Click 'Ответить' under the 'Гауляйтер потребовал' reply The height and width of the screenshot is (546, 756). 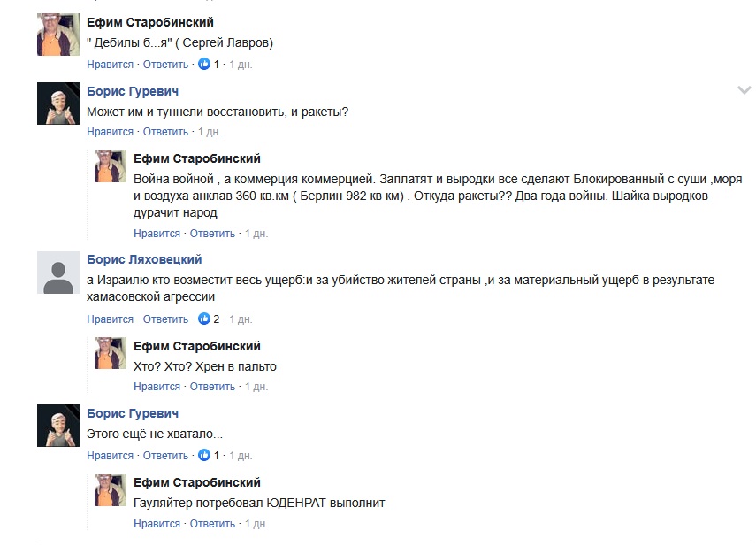click(x=212, y=524)
